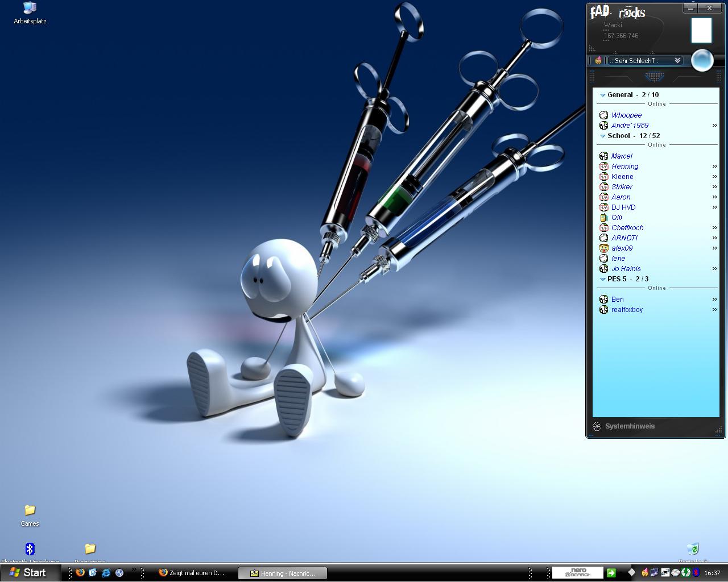Viewport: 728px width, 582px height.
Task: Expand the double arrow beside realfoxboy
Action: click(x=714, y=310)
